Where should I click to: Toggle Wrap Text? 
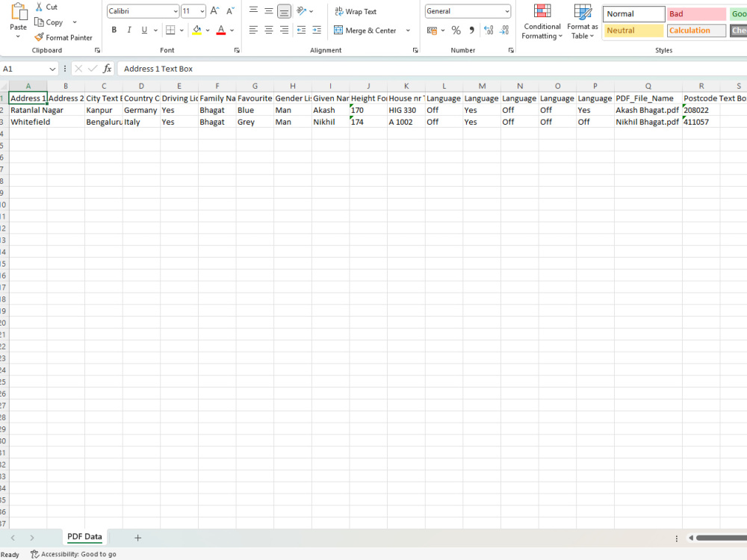coord(356,11)
